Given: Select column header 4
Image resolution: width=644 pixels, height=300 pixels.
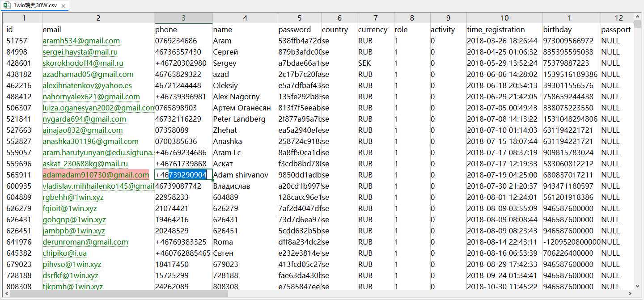Looking at the screenshot, I should click(245, 18).
